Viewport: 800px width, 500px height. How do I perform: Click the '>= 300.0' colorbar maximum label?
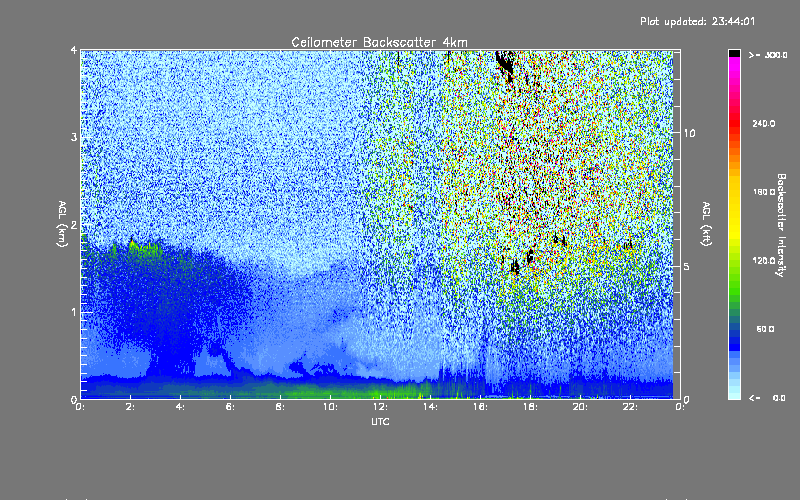click(x=768, y=55)
